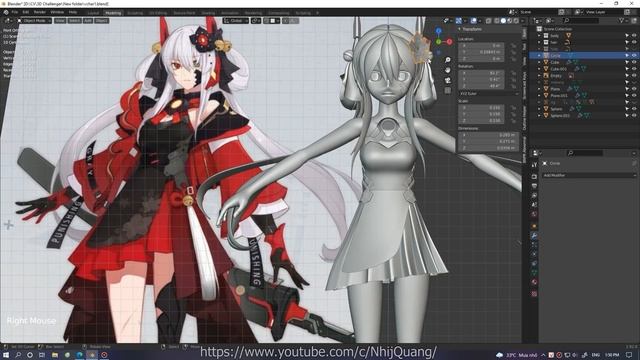This screenshot has height=360, width=640.
Task: Open the Output properties tab
Action: coord(534,186)
